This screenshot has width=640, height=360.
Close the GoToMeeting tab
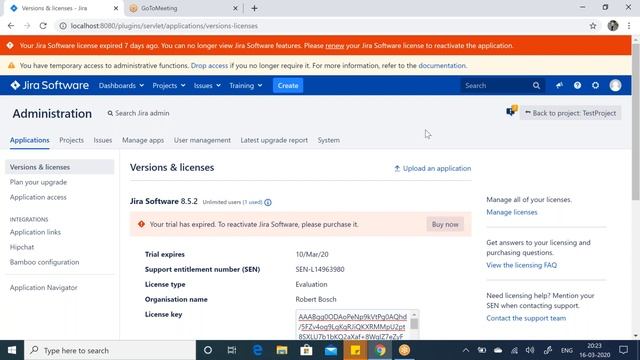235,8
